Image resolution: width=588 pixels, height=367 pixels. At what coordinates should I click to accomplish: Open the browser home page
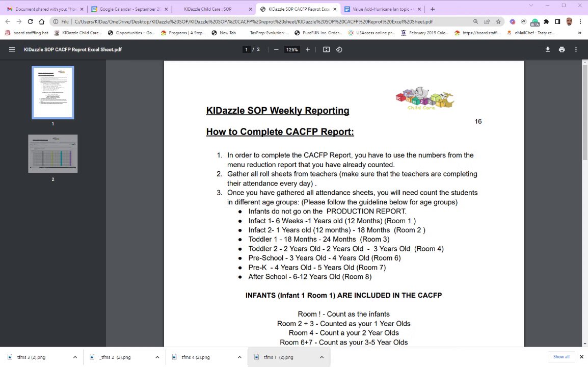[x=42, y=22]
